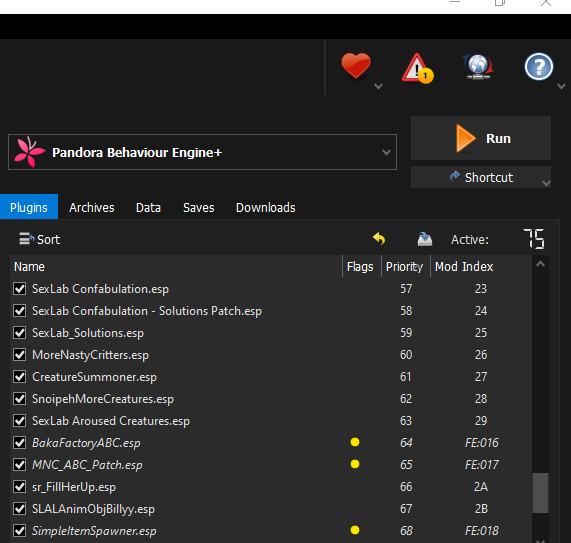Toggle BakaFactoryABC.esp checkbox
This screenshot has height=543, width=571.
coord(19,443)
